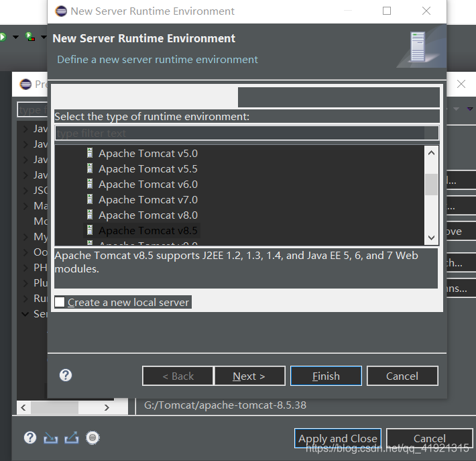The image size is (476, 461).
Task: Open the Run button dropdown arrow
Action: click(15, 38)
